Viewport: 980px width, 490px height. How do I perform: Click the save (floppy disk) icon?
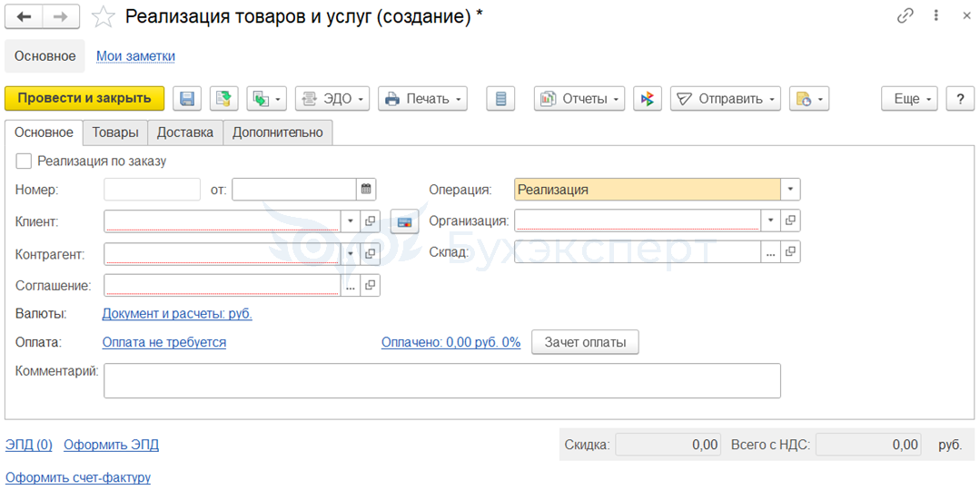tap(187, 99)
